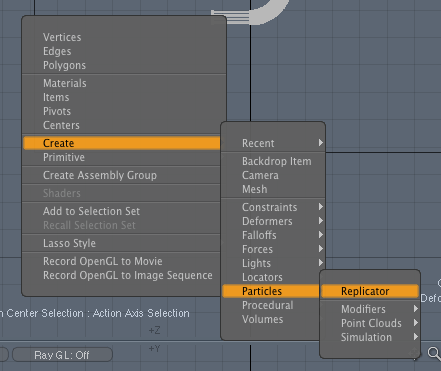
Task: Select Volumes in the Create submenu
Action: tap(271, 319)
